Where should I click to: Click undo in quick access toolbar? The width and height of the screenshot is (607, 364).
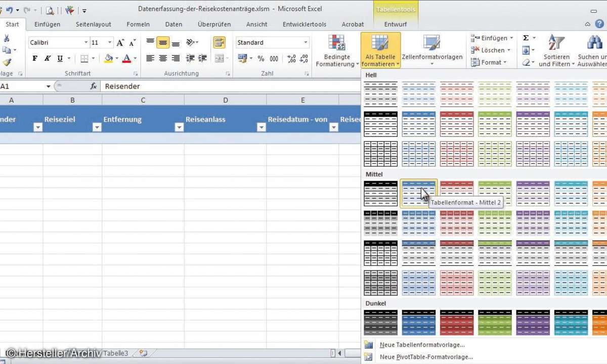(x=10, y=10)
